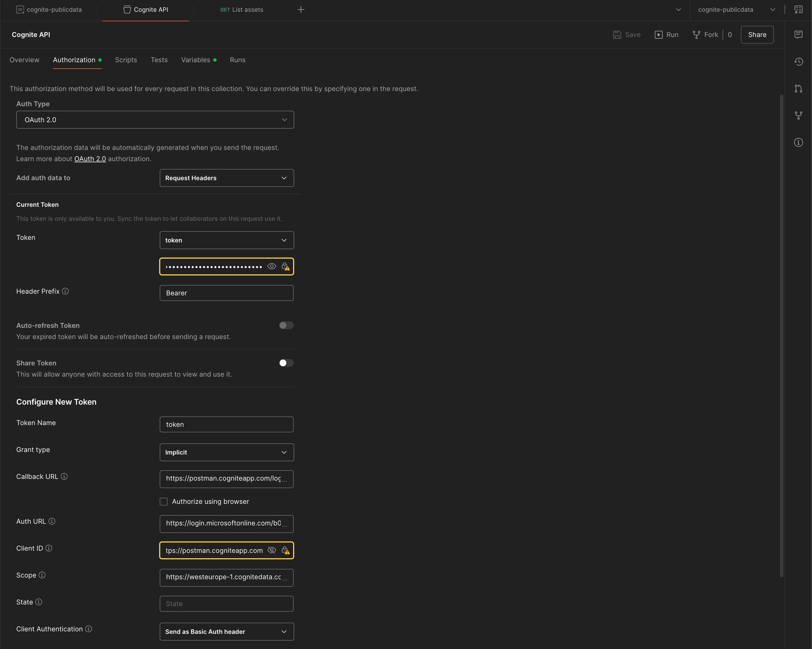Click the vertical scrollbar on the right
Image resolution: width=812 pixels, height=649 pixels.
(x=781, y=335)
